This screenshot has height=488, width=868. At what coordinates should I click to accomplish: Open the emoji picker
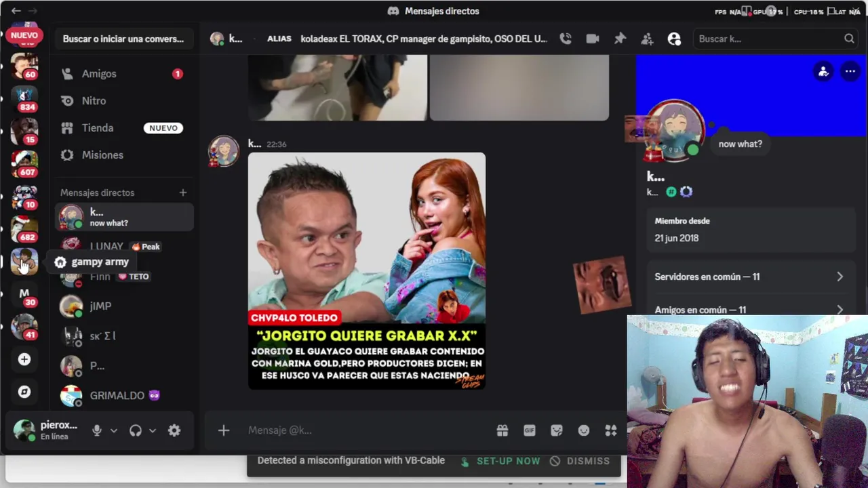[584, 430]
